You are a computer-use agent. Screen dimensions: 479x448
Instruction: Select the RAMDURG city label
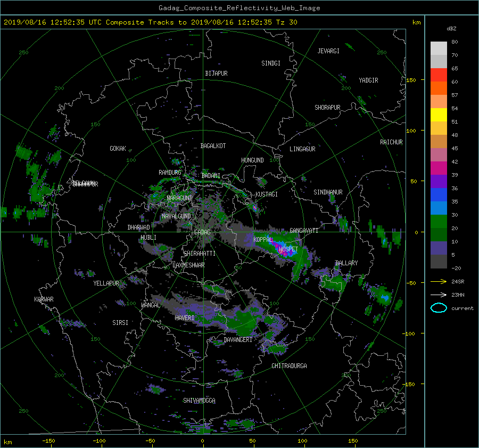click(x=170, y=173)
